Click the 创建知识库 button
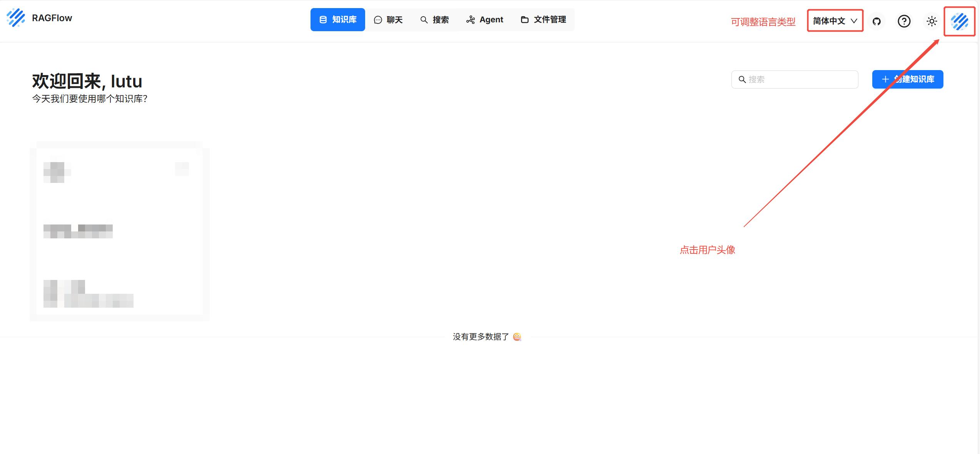Image resolution: width=980 pixels, height=454 pixels. [913, 79]
